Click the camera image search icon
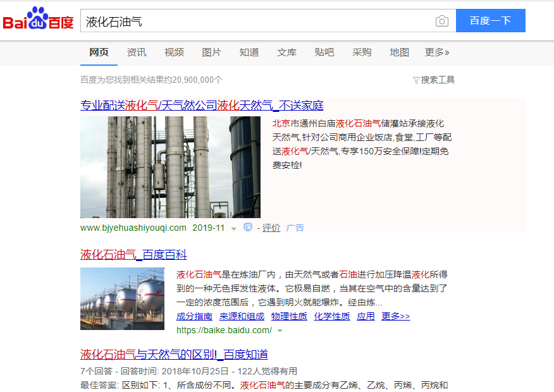554x392 pixels. (x=441, y=21)
